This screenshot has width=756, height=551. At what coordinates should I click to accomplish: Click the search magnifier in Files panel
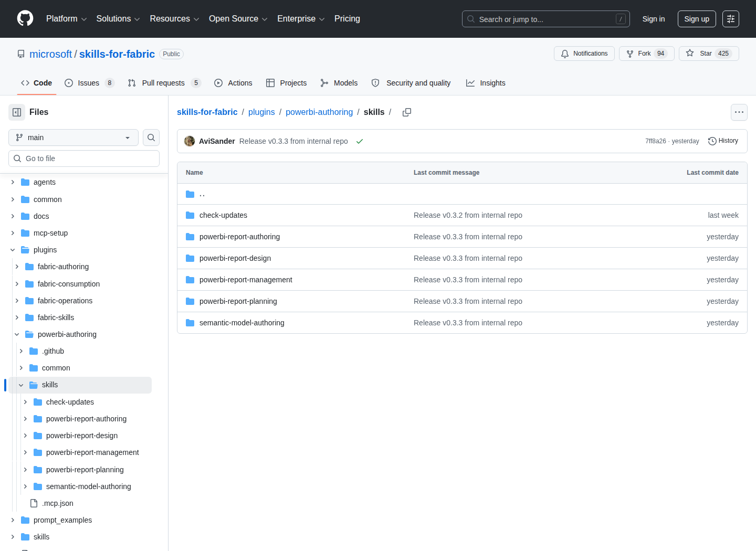click(151, 137)
